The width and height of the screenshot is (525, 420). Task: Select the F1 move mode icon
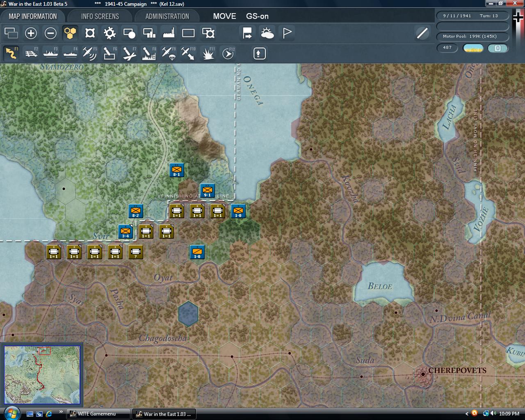11,53
